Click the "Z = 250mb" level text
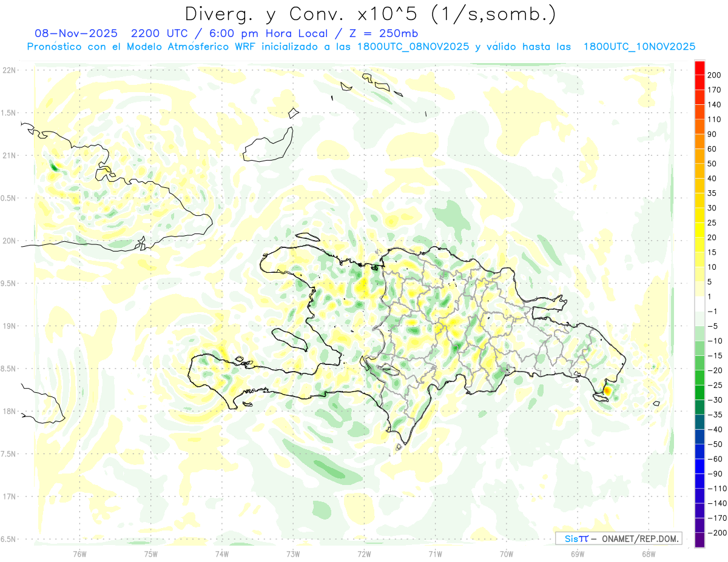The width and height of the screenshot is (728, 562). pyautogui.click(x=380, y=33)
